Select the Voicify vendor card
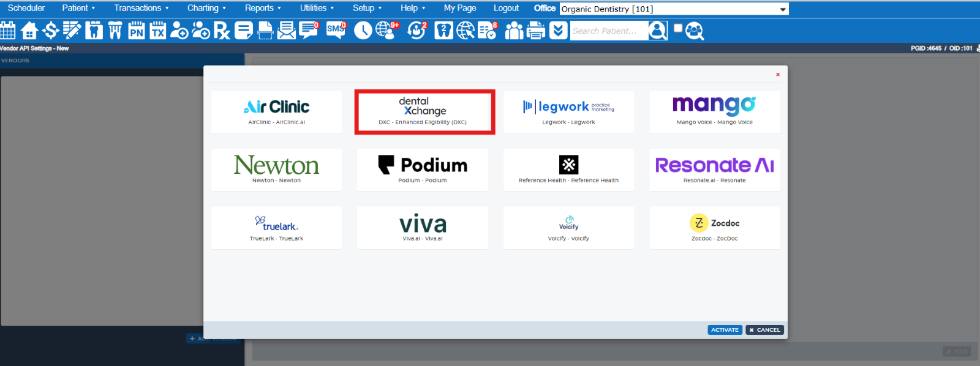980x366 pixels. click(568, 228)
